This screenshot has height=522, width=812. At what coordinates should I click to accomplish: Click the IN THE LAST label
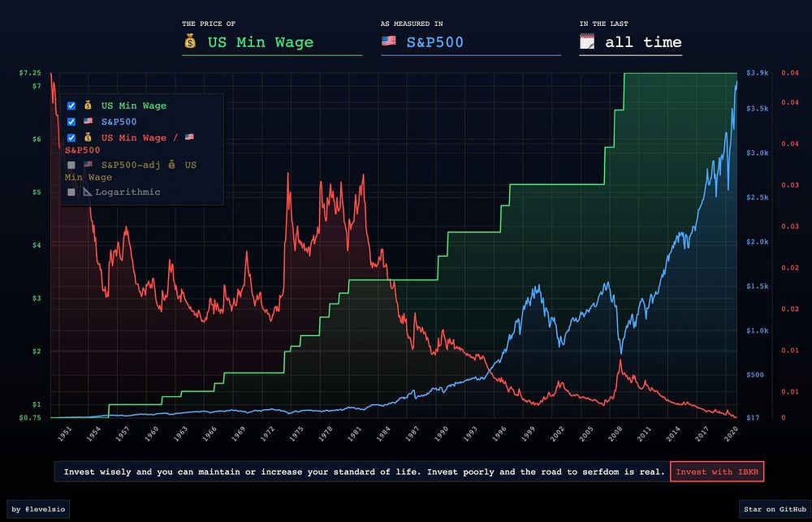pyautogui.click(x=604, y=24)
